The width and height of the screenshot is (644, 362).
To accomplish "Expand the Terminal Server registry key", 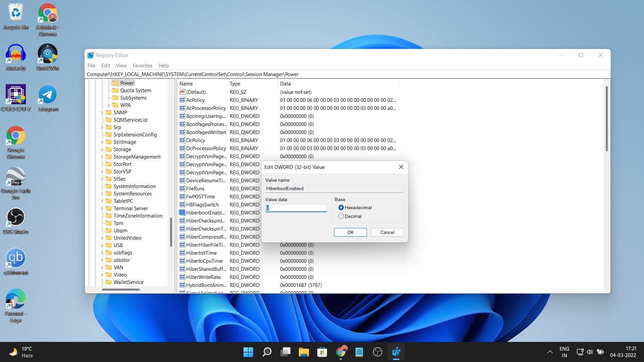I will 103,208.
